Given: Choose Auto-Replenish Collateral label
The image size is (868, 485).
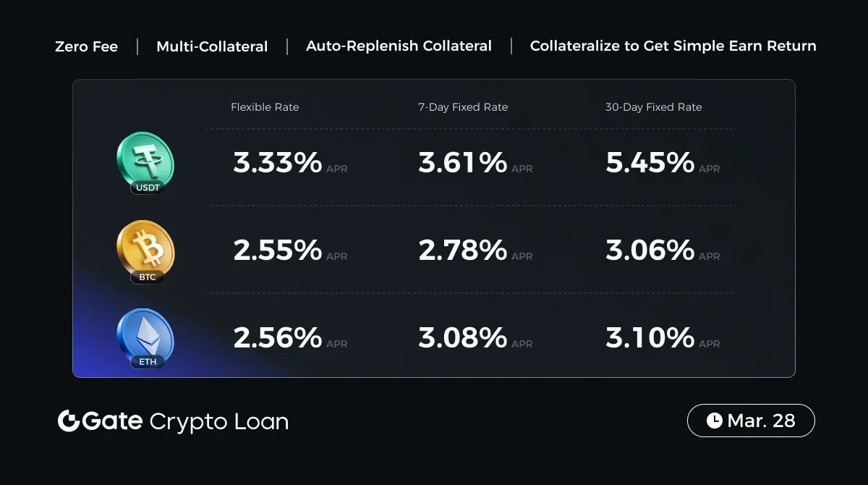Looking at the screenshot, I should tap(399, 46).
